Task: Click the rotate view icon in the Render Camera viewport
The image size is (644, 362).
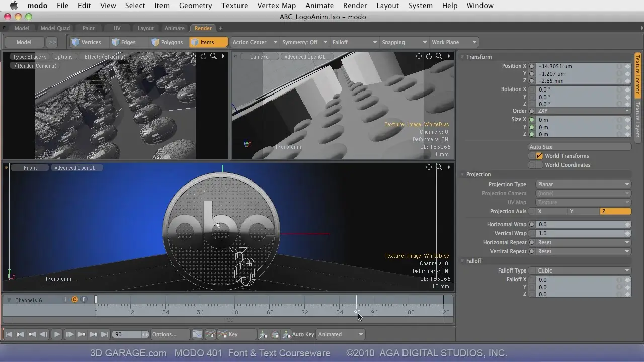Action: click(x=203, y=56)
